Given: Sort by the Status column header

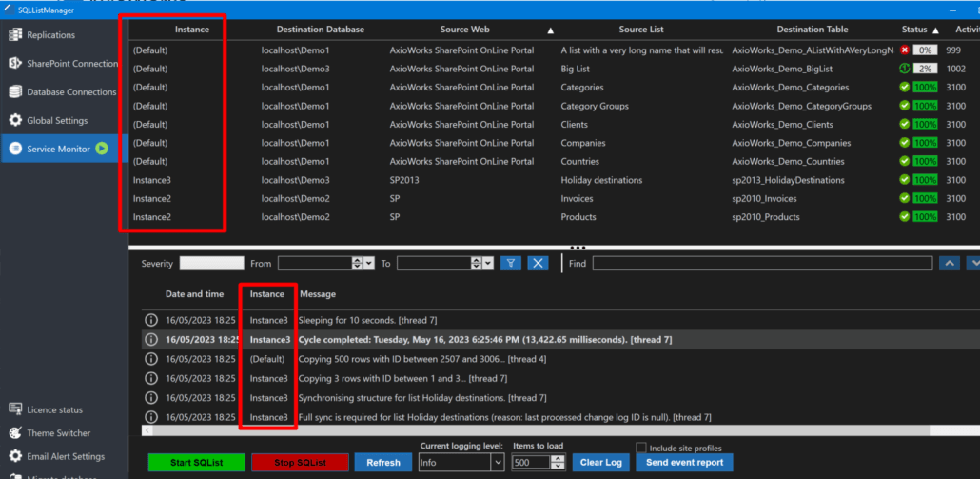Looking at the screenshot, I should coord(914,30).
